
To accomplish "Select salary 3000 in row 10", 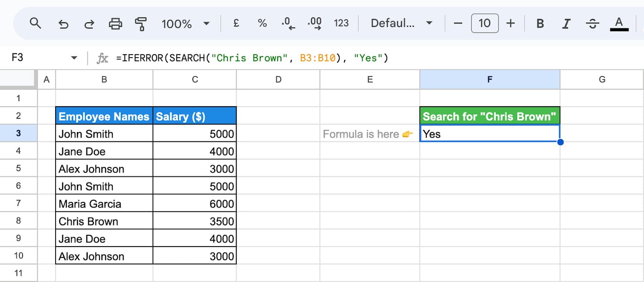I will [x=195, y=256].
